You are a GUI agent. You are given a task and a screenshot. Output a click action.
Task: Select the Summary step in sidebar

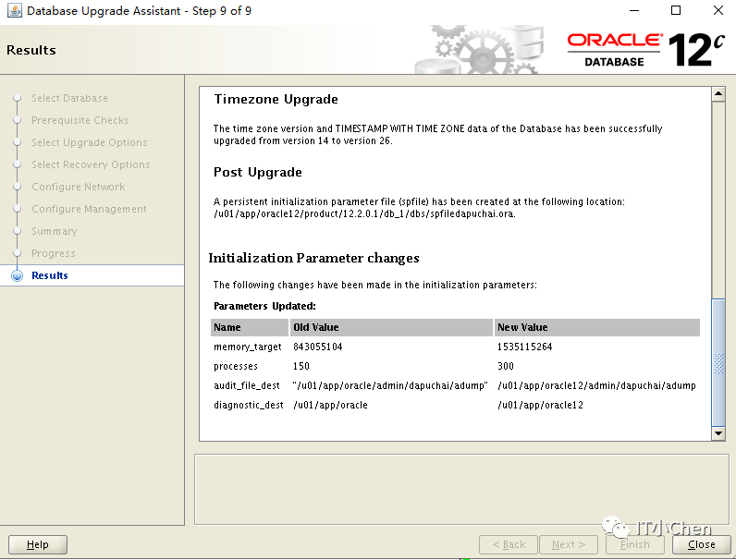tap(54, 231)
